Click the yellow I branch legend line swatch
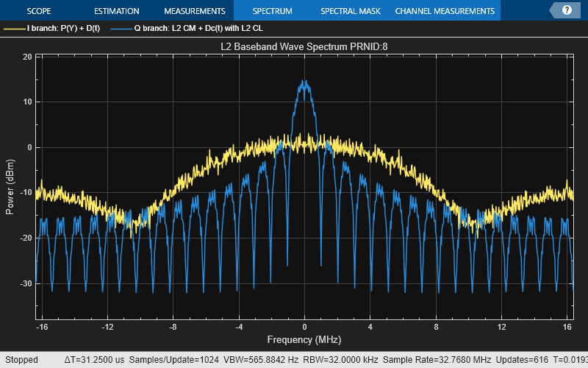 (15, 29)
